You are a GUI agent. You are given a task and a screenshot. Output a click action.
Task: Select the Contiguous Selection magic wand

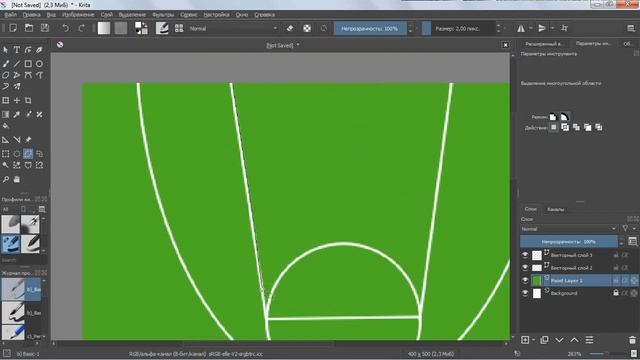(x=6, y=165)
